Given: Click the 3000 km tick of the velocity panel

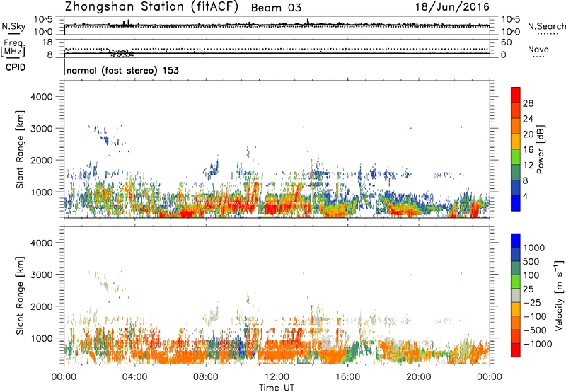Looking at the screenshot, I should (42, 275).
